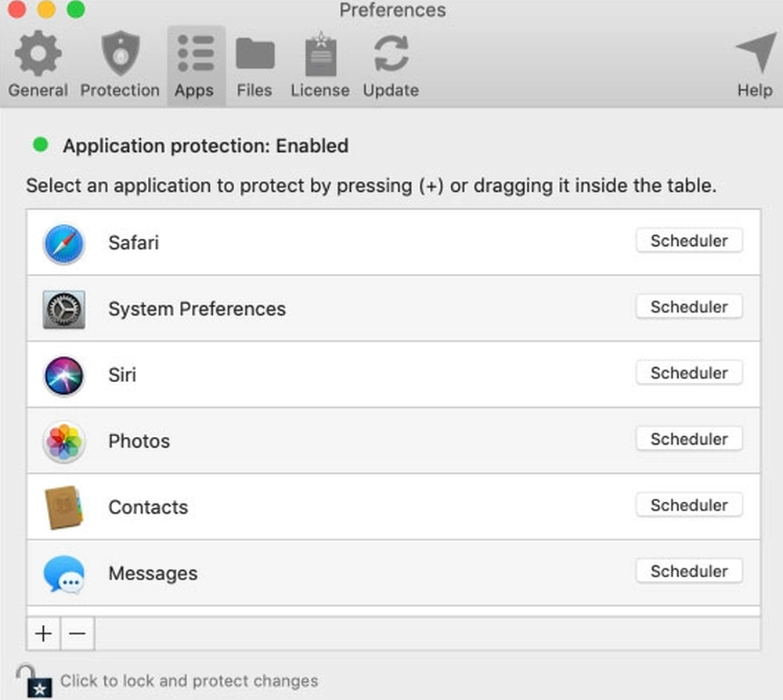The image size is (783, 700).
Task: Select the Files folder icon
Action: click(254, 53)
